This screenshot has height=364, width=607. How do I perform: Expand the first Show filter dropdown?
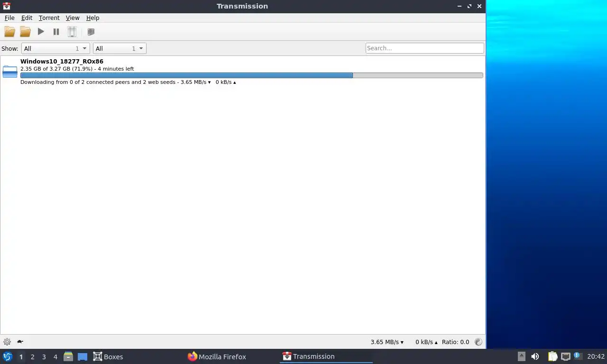[x=55, y=48]
